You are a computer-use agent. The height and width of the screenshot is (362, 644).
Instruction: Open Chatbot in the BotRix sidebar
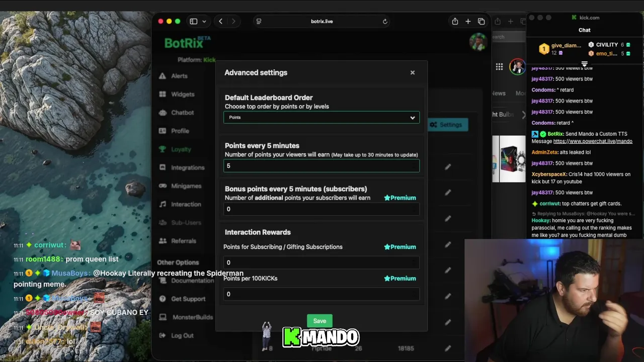tap(182, 113)
